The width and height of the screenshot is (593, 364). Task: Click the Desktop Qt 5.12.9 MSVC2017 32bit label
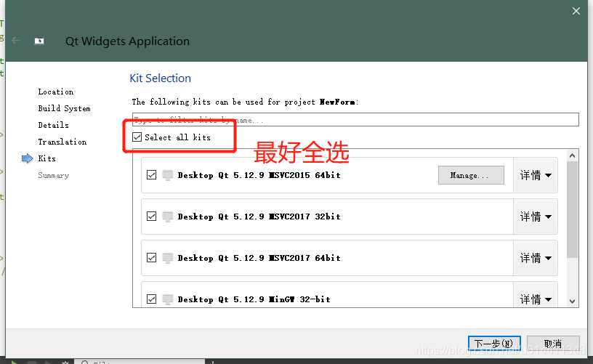[x=259, y=217]
